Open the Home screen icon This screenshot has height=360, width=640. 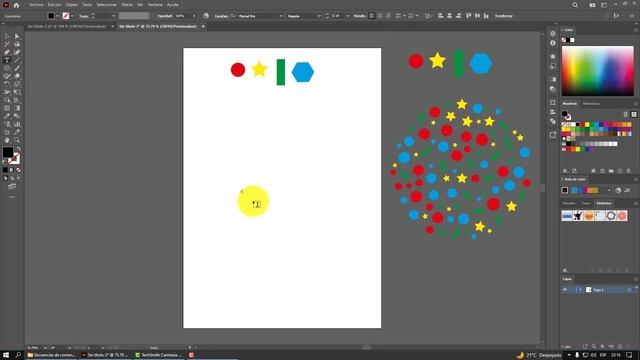click(16, 5)
